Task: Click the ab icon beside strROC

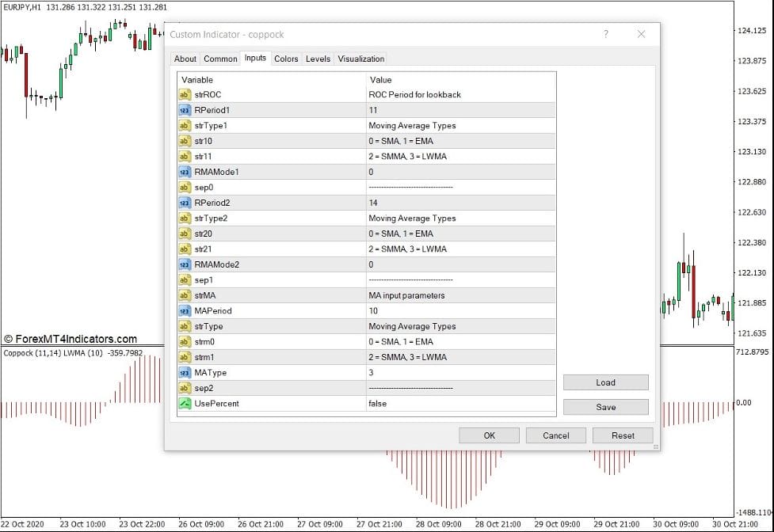Action: tap(184, 95)
